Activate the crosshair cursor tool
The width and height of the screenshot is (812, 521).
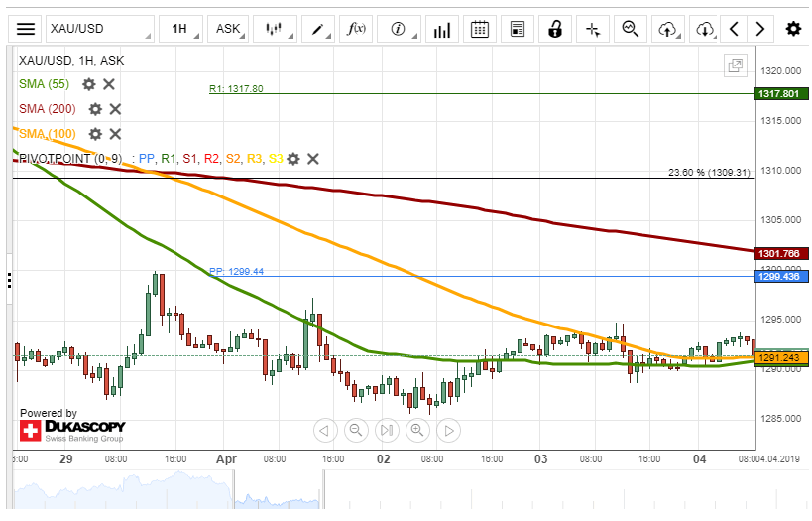point(593,29)
